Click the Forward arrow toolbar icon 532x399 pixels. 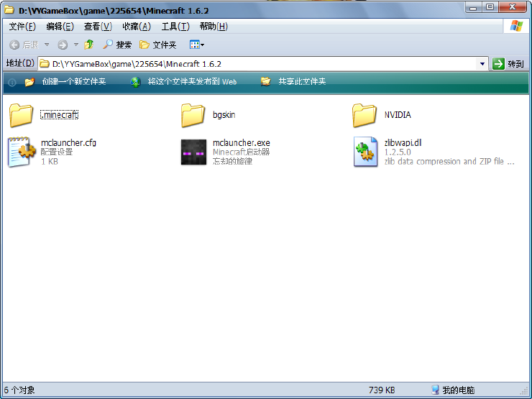point(63,45)
